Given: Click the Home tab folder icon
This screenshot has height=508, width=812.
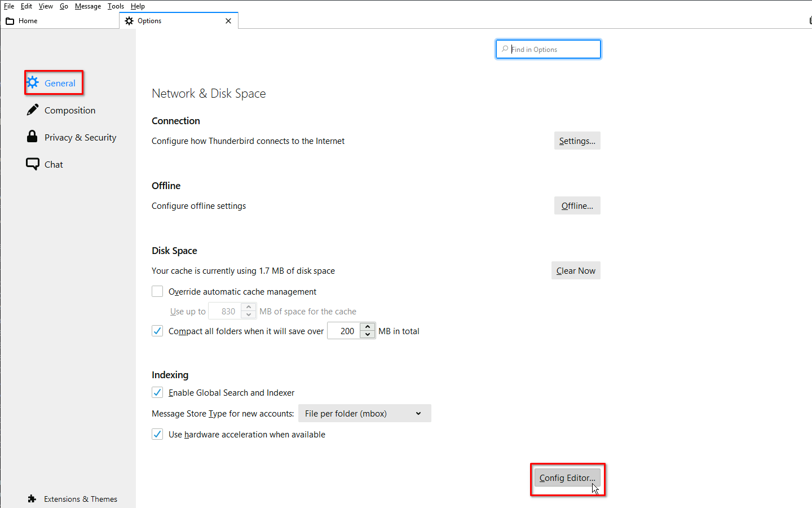Looking at the screenshot, I should (x=10, y=21).
